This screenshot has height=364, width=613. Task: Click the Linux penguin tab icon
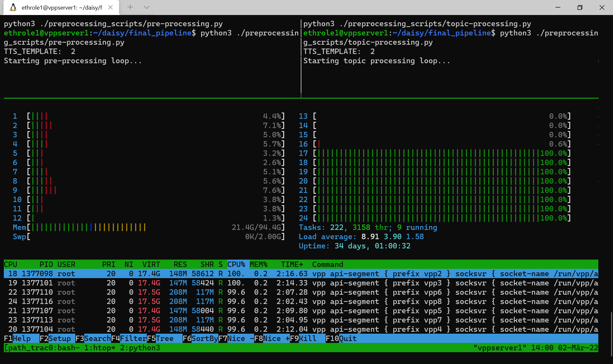[13, 7]
